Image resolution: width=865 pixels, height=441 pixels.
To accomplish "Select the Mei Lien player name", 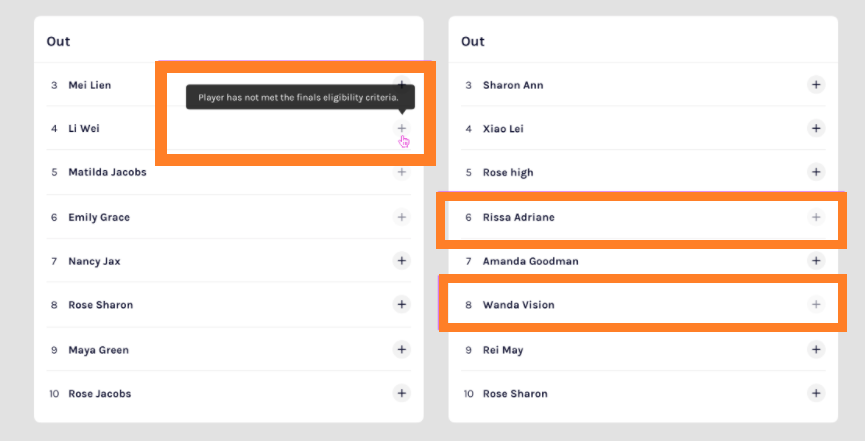I will 89,85.
